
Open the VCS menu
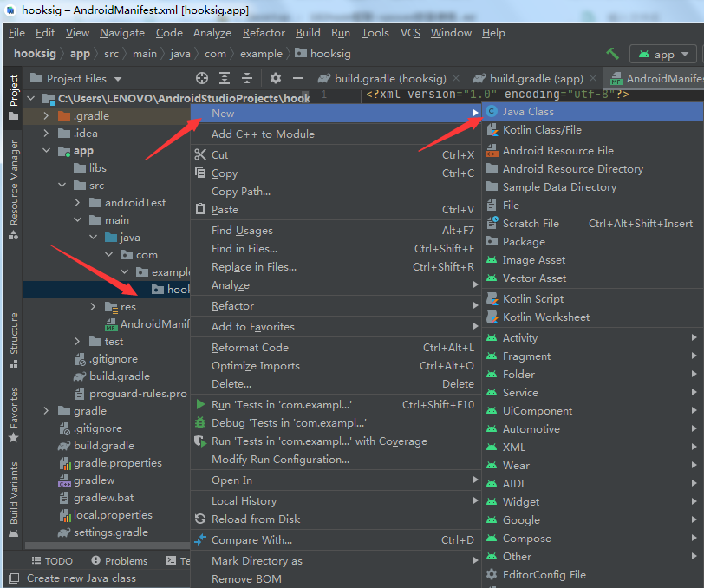point(410,33)
